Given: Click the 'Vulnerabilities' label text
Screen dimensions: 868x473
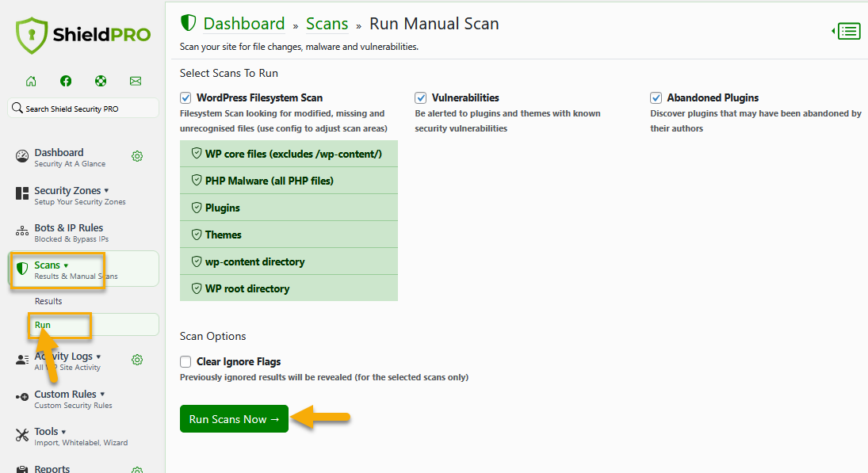Looking at the screenshot, I should (x=465, y=98).
